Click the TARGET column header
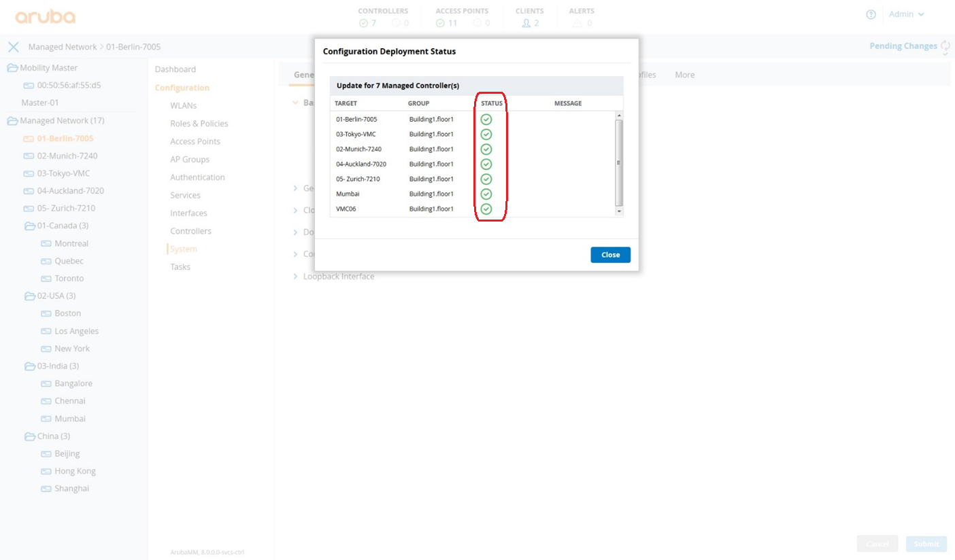The height and width of the screenshot is (560, 955). 346,103
